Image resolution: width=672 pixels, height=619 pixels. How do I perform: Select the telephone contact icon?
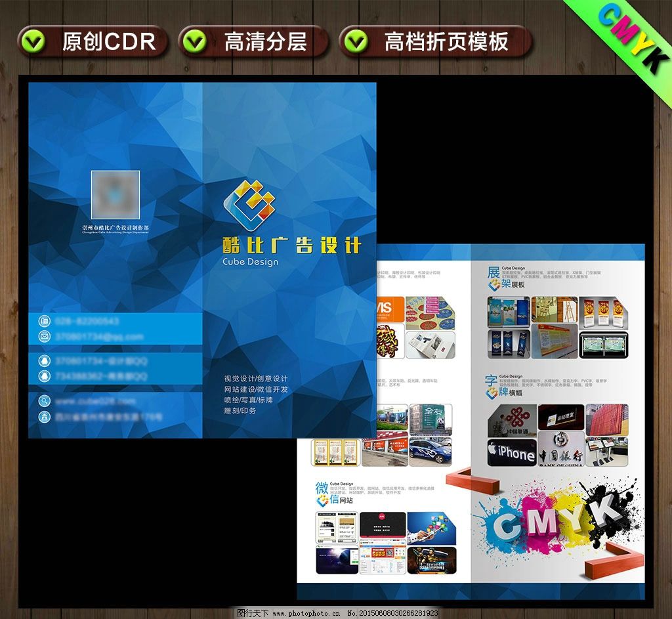coord(45,320)
